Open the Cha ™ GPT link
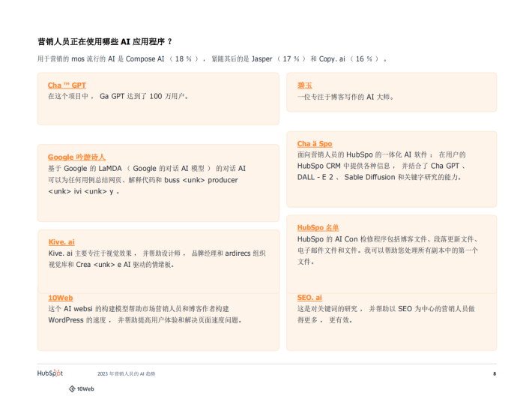Viewport: 532px width, 411px height. point(67,85)
